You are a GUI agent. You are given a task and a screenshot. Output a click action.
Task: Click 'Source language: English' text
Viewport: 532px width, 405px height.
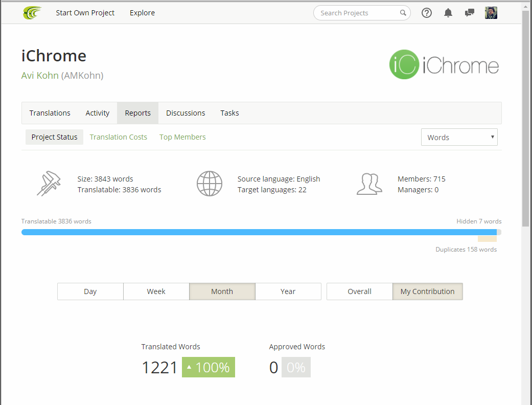point(279,179)
